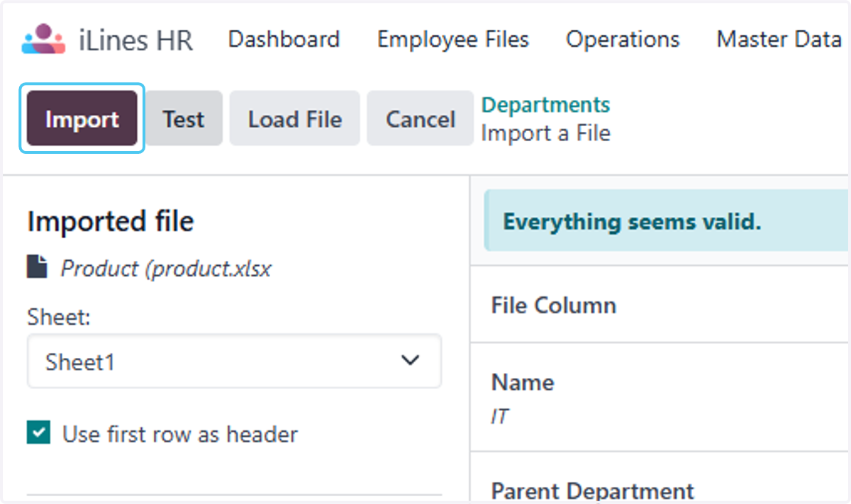The height and width of the screenshot is (504, 851).
Task: Click the Load File button
Action: [295, 118]
